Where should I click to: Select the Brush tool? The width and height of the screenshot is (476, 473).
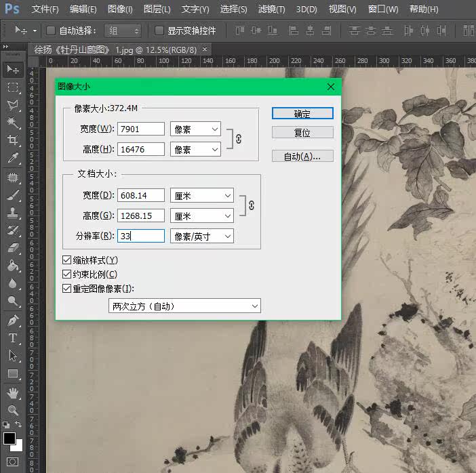click(x=13, y=194)
